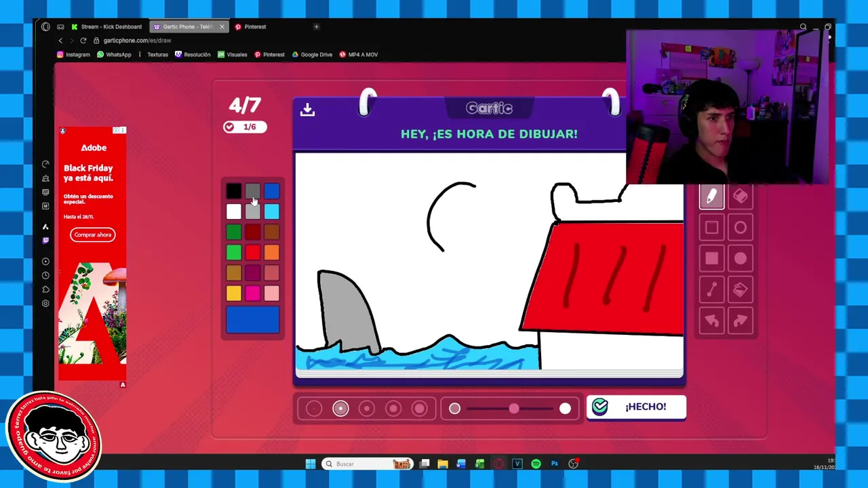Select the middle brush size
868x488 pixels.
coord(367,408)
